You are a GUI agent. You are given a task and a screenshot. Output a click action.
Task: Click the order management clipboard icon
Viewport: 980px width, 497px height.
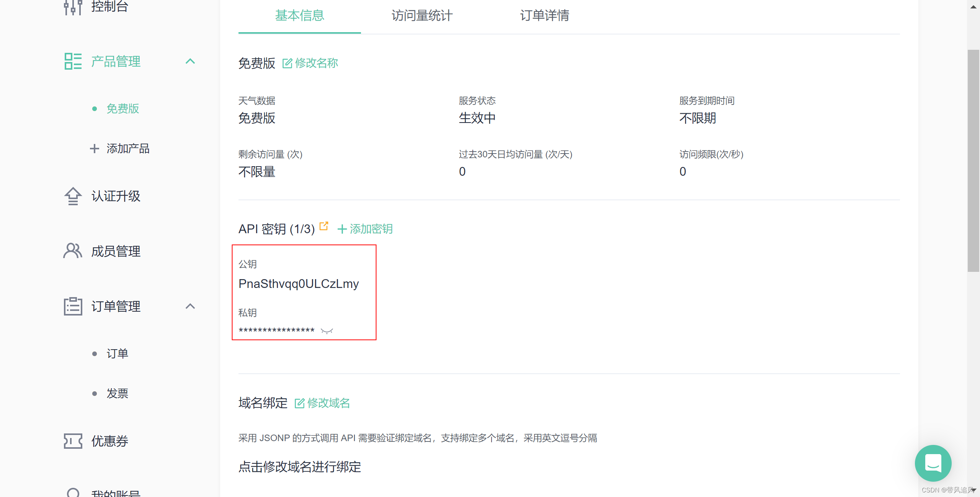point(73,306)
